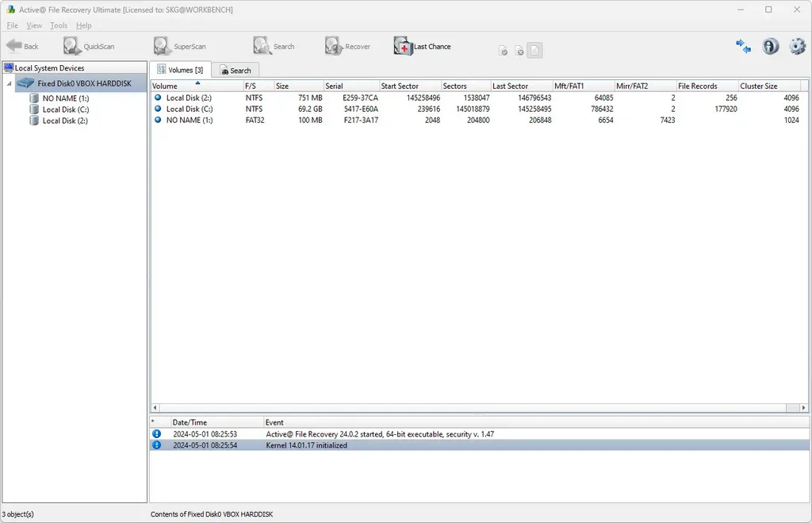Select the File Recovery 24.0.2 started log entry
This screenshot has width=812, height=523.
click(x=480, y=434)
